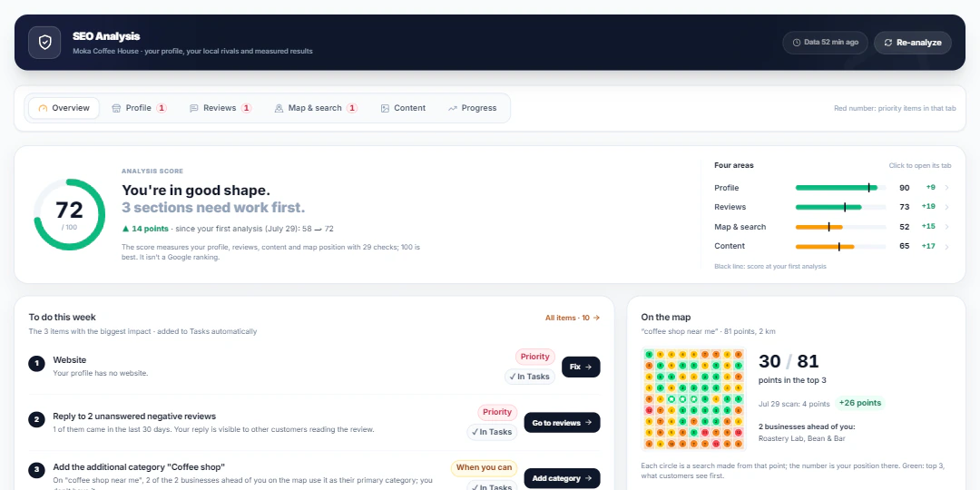Click the In Tasks chip for Website

[529, 377]
